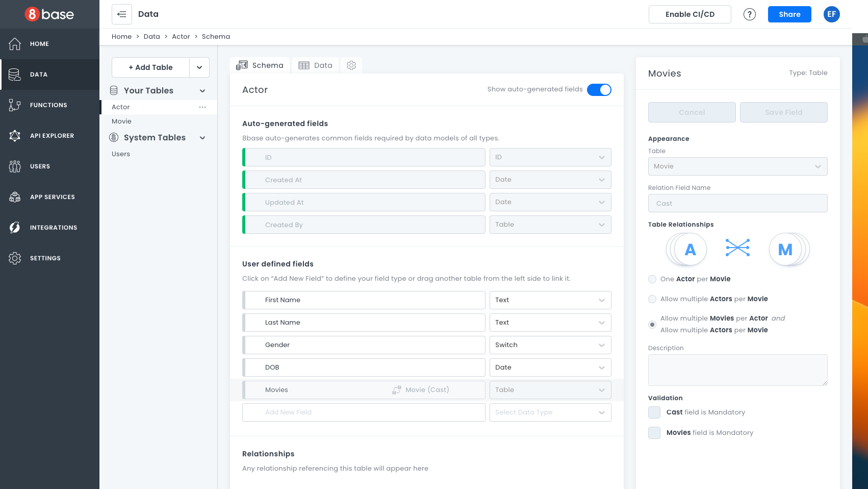868x489 pixels.
Task: Open Integrations via the lightning icon
Action: (15, 228)
